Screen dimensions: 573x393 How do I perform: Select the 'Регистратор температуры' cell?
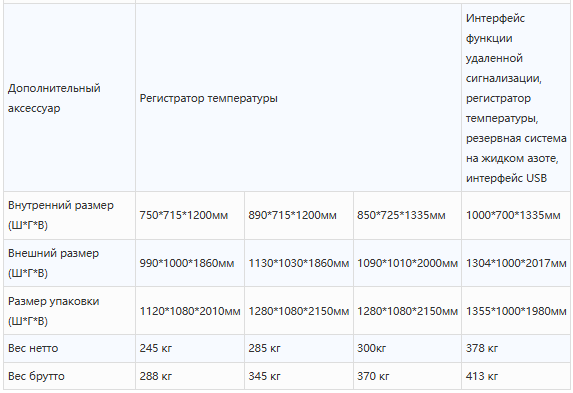pyautogui.click(x=209, y=98)
